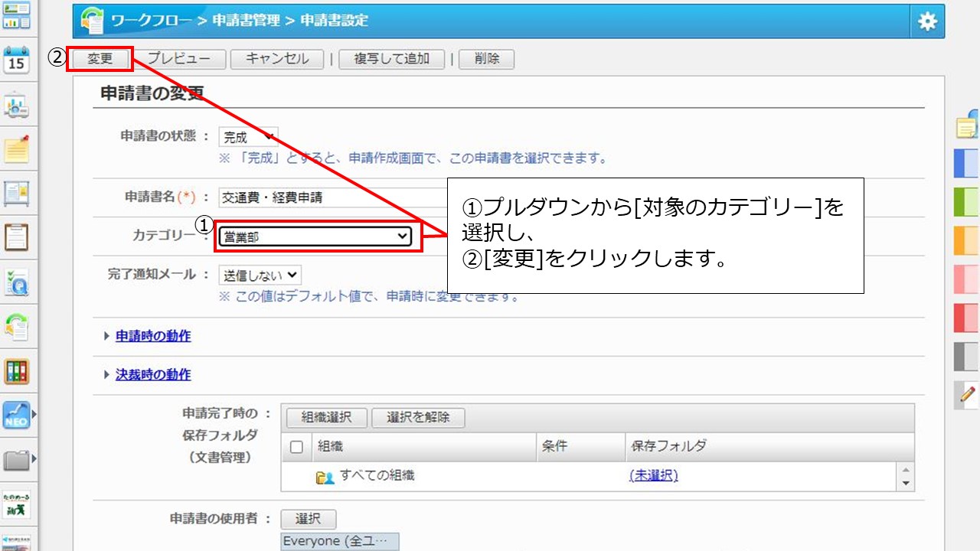
Task: Select the blue sticky note color
Action: coord(967,163)
